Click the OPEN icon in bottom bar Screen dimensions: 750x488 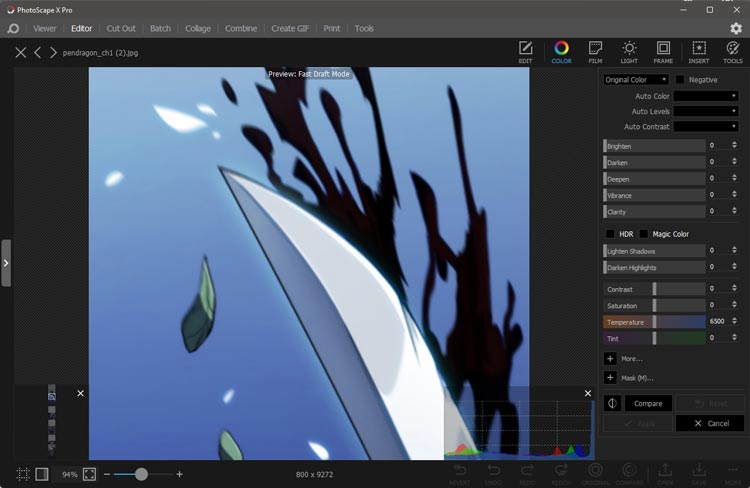click(665, 474)
